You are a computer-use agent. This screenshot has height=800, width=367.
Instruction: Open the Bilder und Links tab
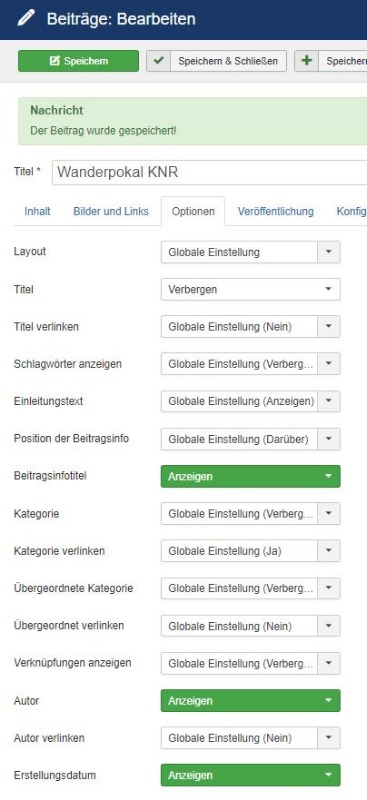(x=111, y=211)
